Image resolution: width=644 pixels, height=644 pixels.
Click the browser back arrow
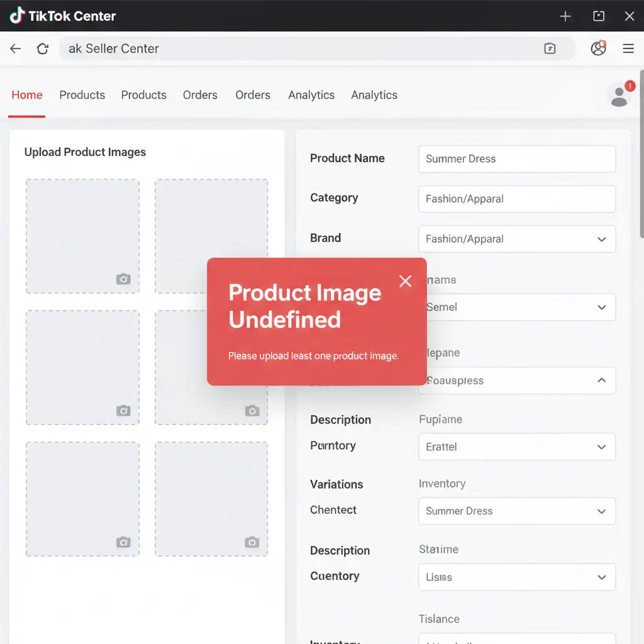pos(16,48)
